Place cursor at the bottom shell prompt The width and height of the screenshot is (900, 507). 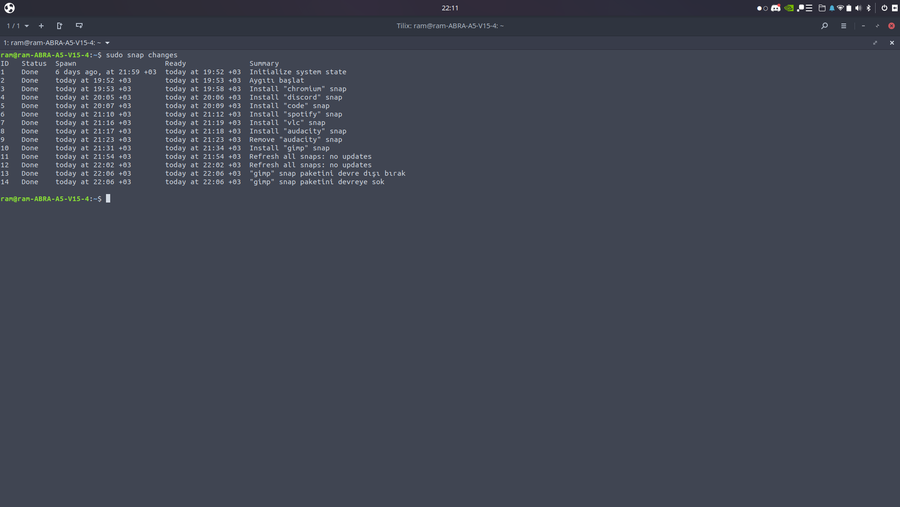(108, 199)
